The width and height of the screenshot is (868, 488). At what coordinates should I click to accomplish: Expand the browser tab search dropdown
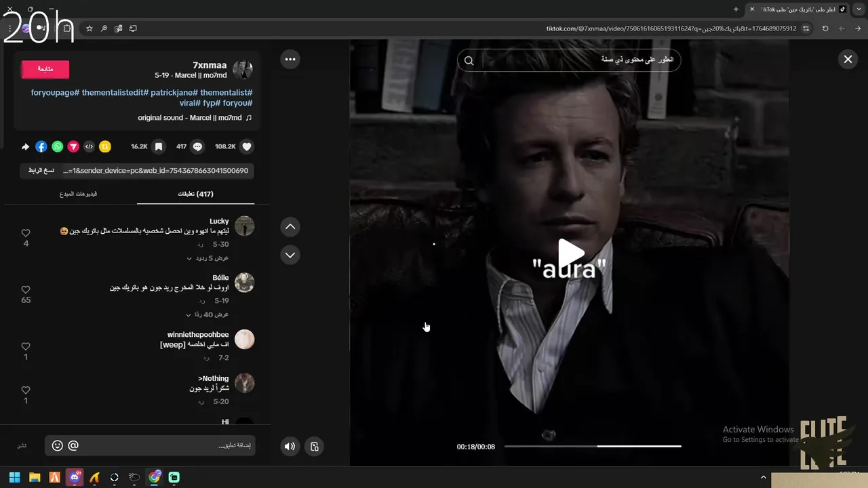859,9
